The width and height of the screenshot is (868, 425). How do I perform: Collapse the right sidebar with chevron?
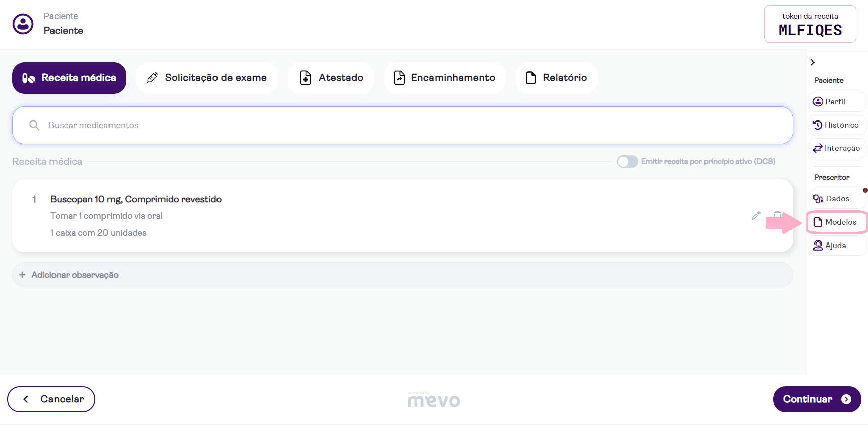click(812, 62)
